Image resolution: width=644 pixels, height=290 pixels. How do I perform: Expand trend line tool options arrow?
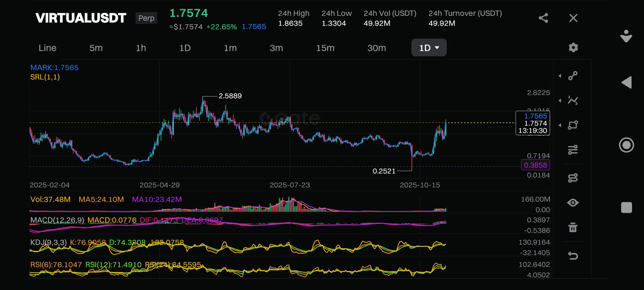coord(560,76)
